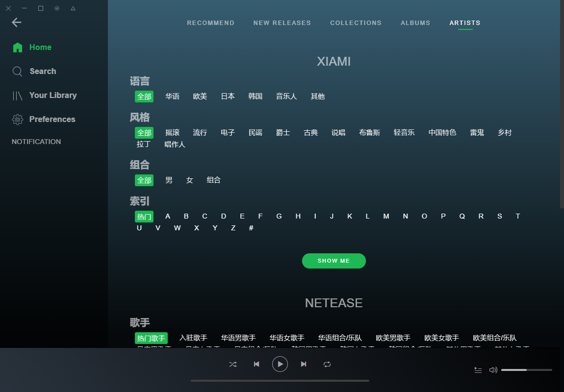The width and height of the screenshot is (564, 392).
Task: Skip to the previous track
Action: [256, 365]
